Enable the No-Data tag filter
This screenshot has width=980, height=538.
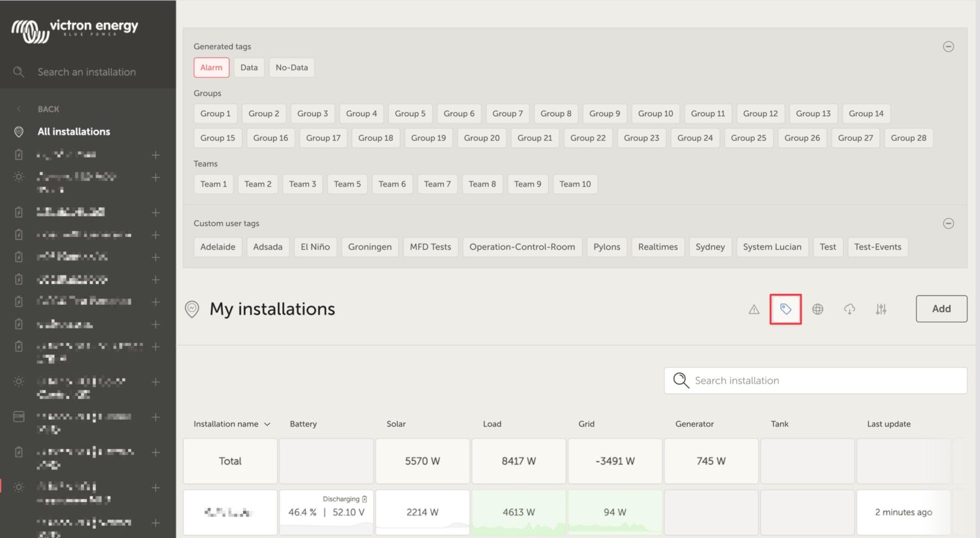(291, 67)
